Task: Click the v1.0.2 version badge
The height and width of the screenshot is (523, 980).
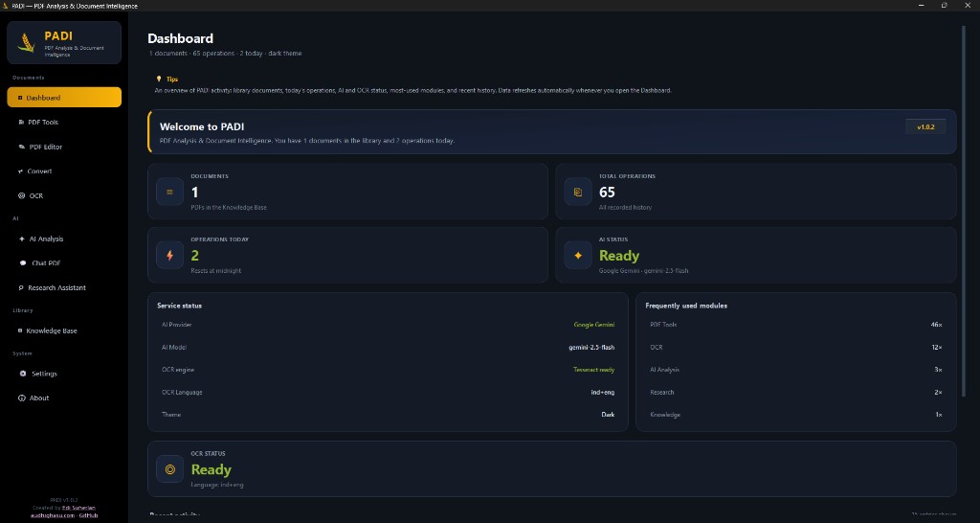Action: (x=925, y=127)
